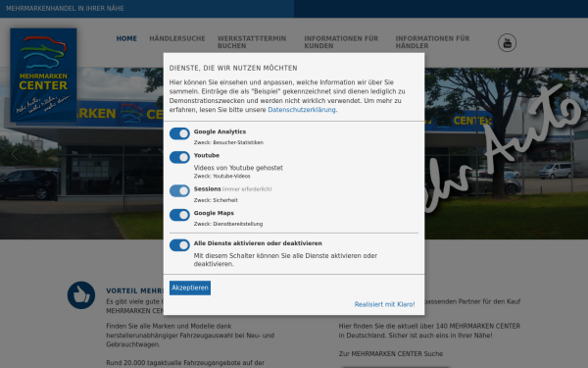Viewport: 588px width, 368px height.
Task: Disable the Google Analytics toggle
Action: coord(179,133)
